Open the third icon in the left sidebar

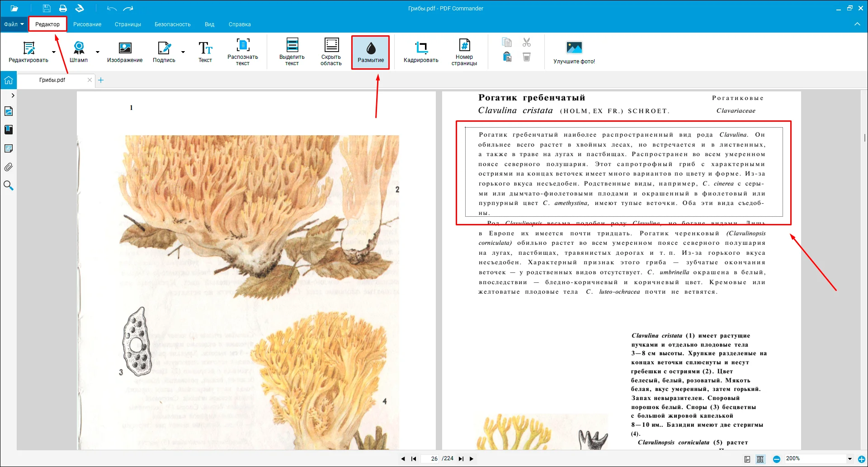point(8,148)
